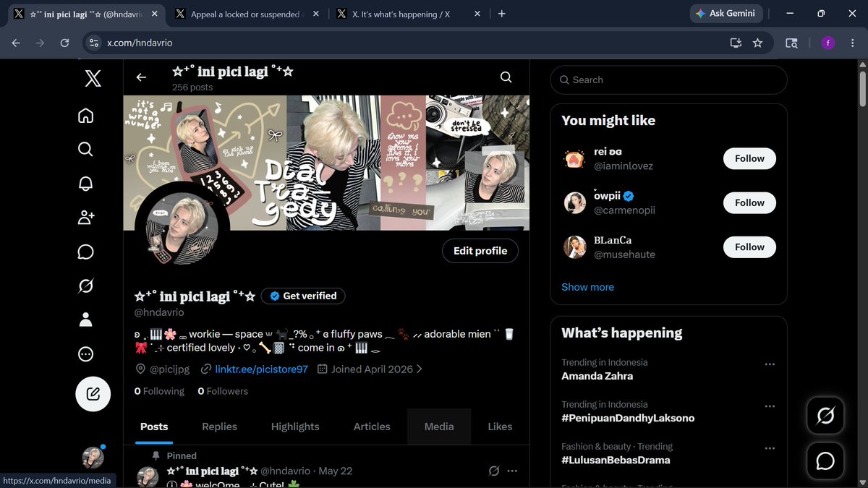Click the Get verified button

pyautogui.click(x=303, y=296)
